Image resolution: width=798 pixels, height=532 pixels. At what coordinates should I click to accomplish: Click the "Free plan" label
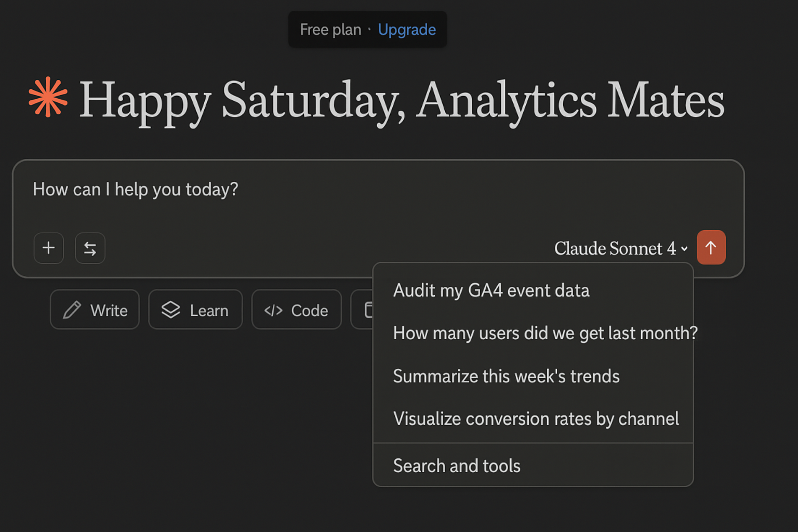click(330, 30)
